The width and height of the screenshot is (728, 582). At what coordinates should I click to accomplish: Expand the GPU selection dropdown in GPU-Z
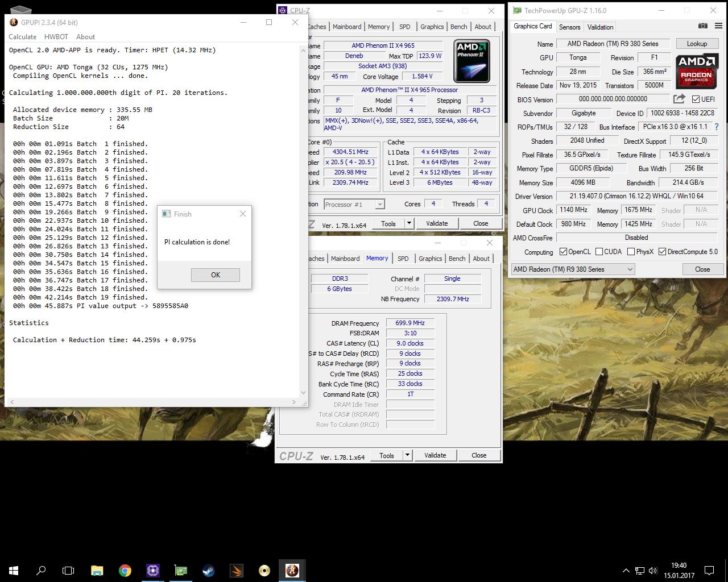630,269
